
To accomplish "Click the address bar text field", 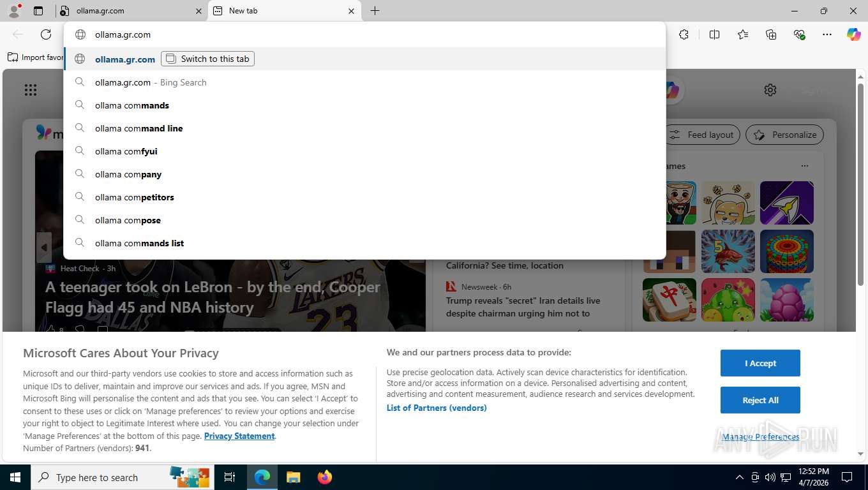I will click(364, 34).
